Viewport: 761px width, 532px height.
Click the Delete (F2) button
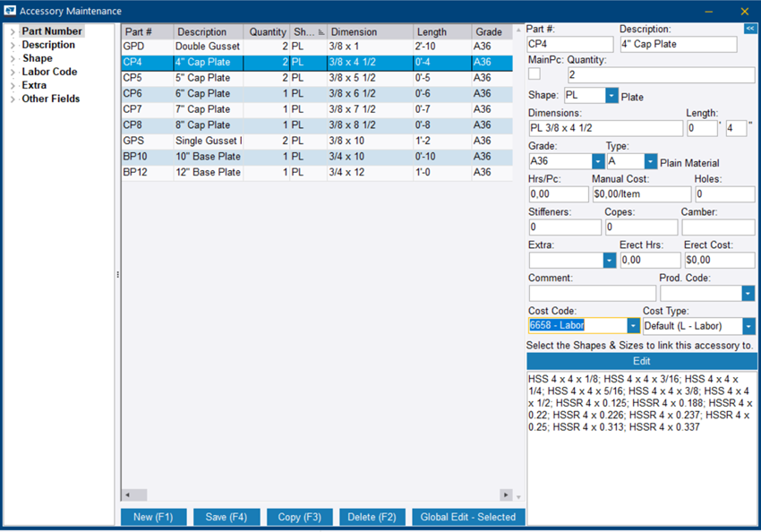click(371, 517)
